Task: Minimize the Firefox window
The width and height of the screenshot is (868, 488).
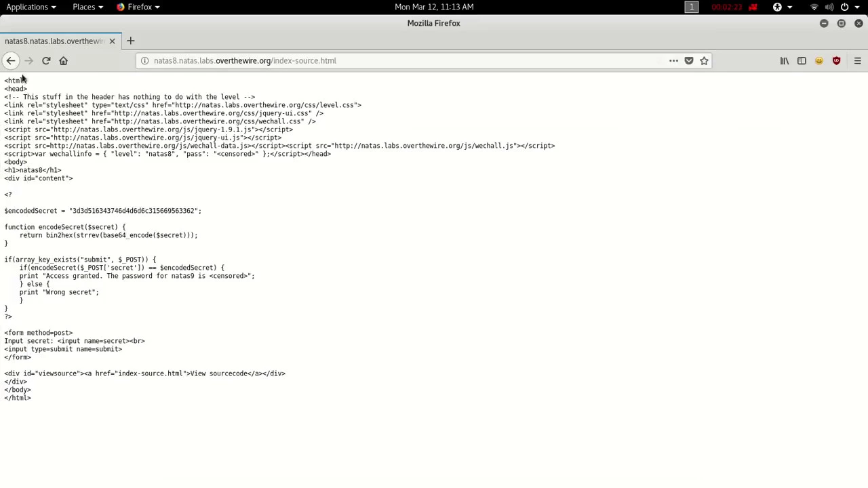Action: pos(824,24)
